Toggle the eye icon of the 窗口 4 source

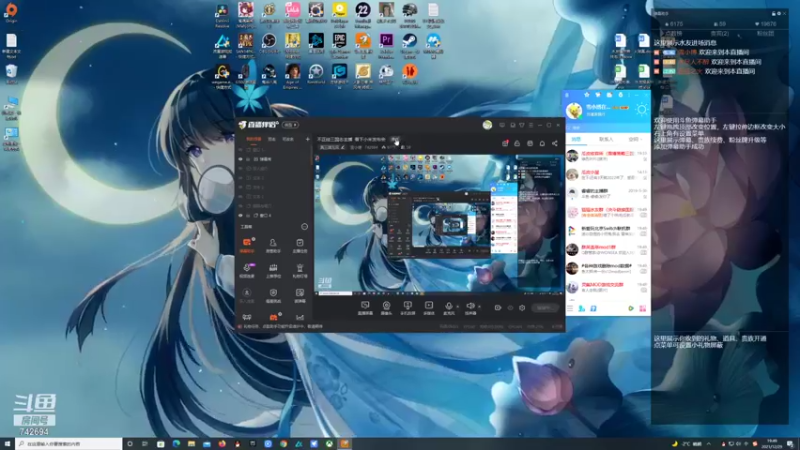point(241,215)
